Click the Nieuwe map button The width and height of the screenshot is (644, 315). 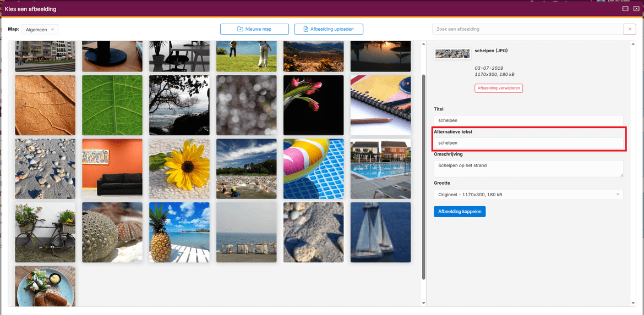(x=254, y=29)
